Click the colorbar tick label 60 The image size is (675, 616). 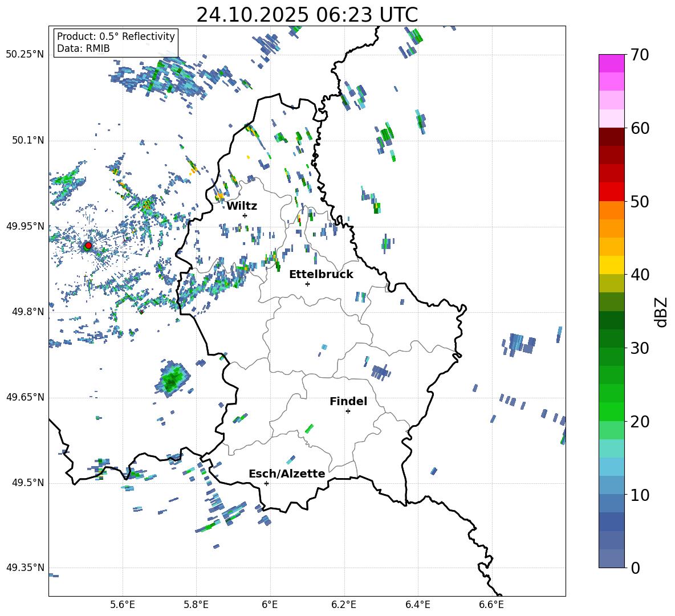click(x=640, y=128)
